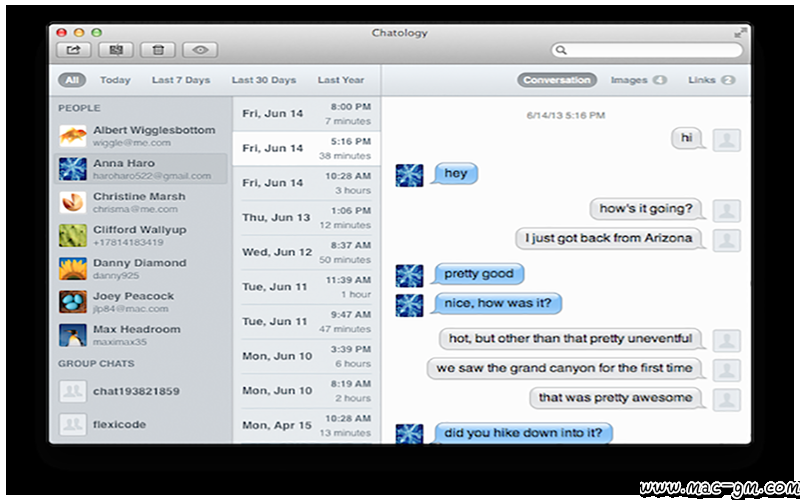The width and height of the screenshot is (800, 500).
Task: Filter chats to Today
Action: coord(115,80)
